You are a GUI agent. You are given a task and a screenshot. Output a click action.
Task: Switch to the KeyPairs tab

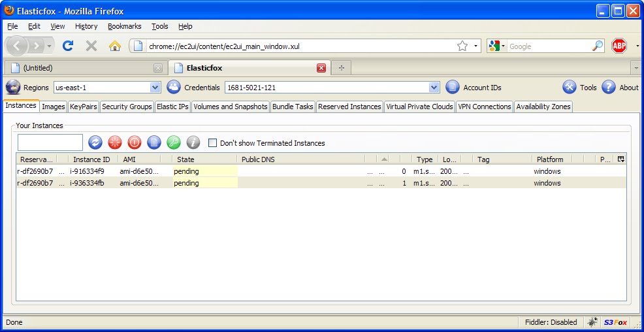pyautogui.click(x=84, y=107)
